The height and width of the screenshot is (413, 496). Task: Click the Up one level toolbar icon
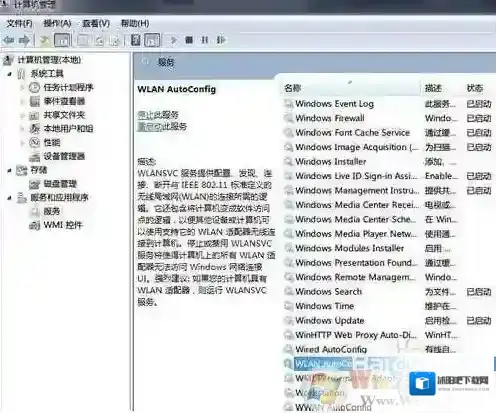click(44, 40)
